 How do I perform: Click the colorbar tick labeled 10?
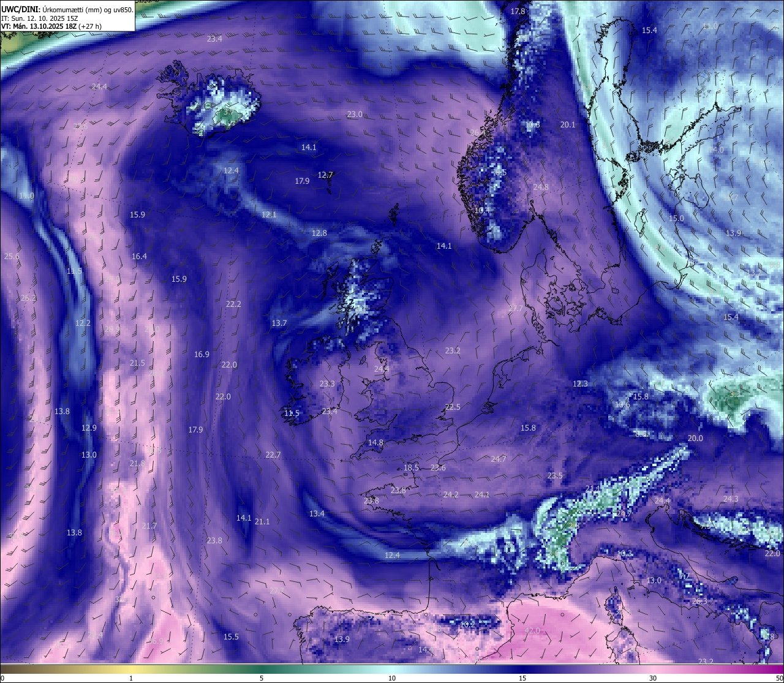tap(392, 678)
